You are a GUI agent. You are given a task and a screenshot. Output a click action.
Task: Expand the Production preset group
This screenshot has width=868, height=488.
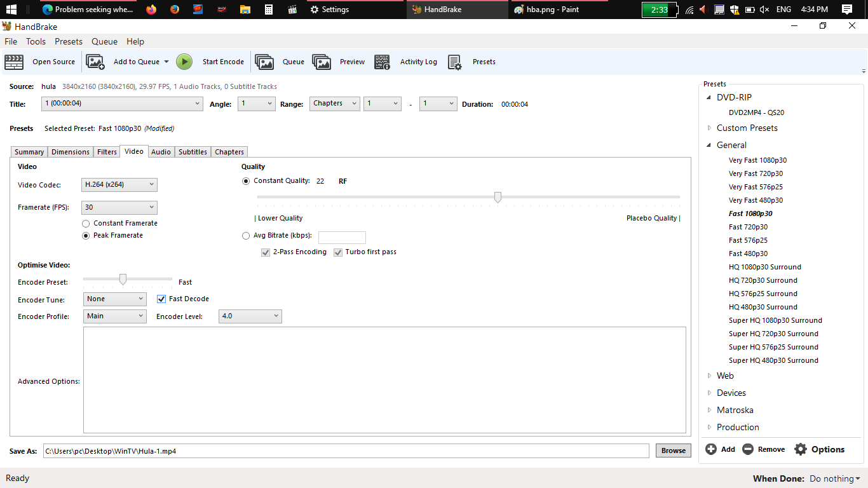point(710,428)
